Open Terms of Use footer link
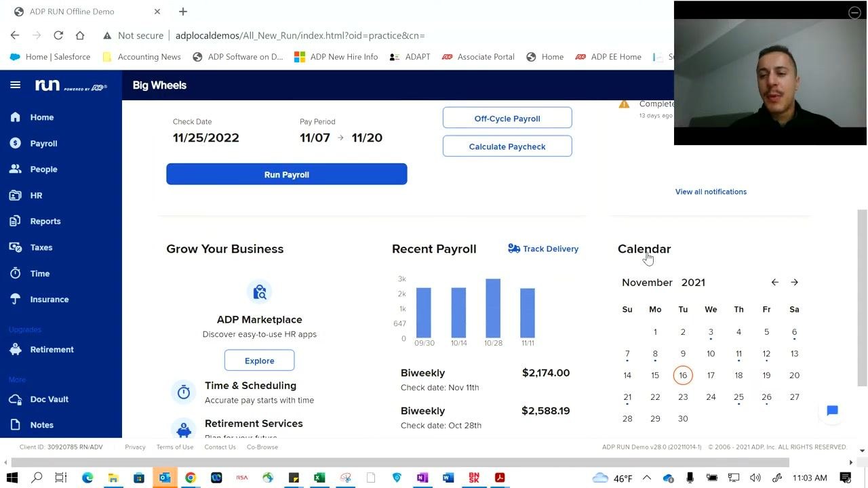The image size is (868, 488). [x=175, y=447]
